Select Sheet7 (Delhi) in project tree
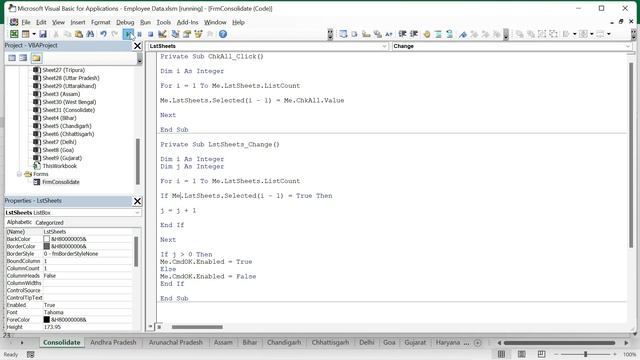This screenshot has width=640, height=360. 59,142
